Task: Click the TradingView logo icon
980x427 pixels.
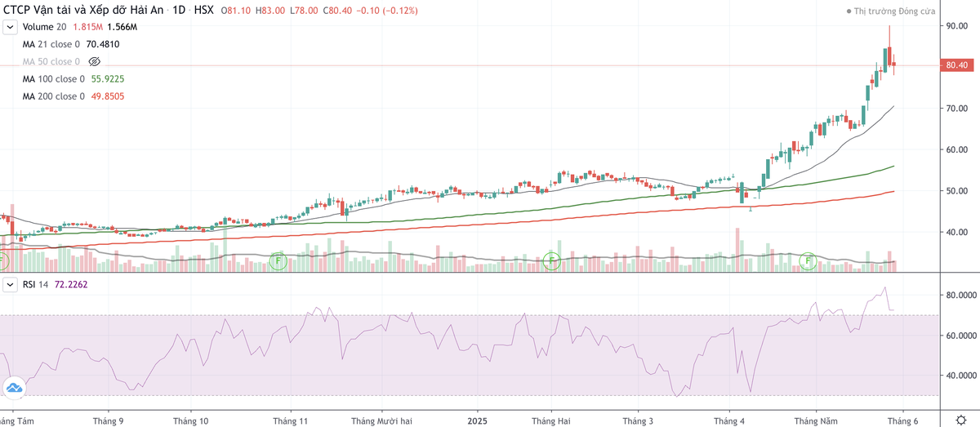Action: (x=14, y=388)
